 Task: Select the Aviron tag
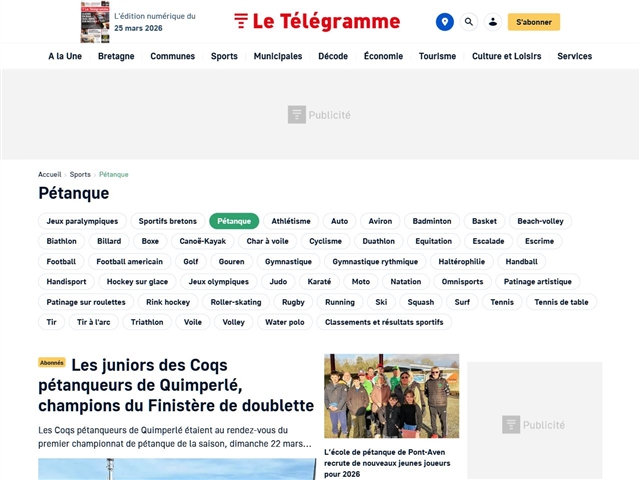pyautogui.click(x=380, y=221)
